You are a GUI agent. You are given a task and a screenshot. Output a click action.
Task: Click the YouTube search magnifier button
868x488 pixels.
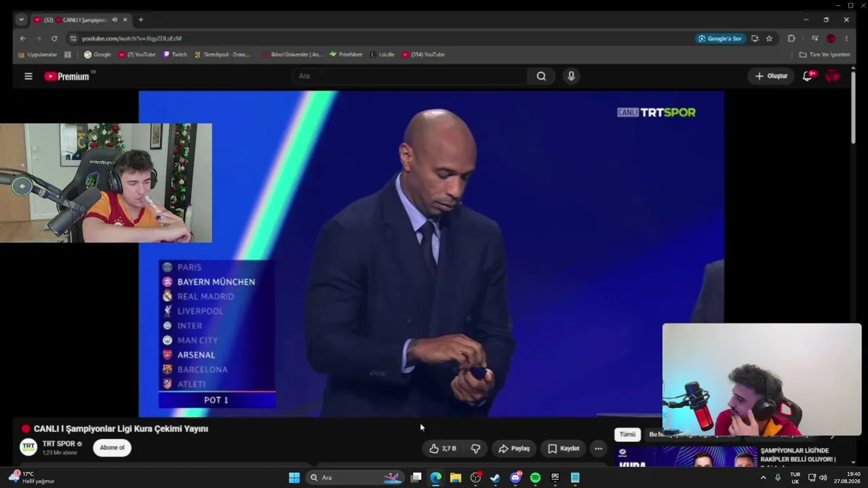coord(541,76)
